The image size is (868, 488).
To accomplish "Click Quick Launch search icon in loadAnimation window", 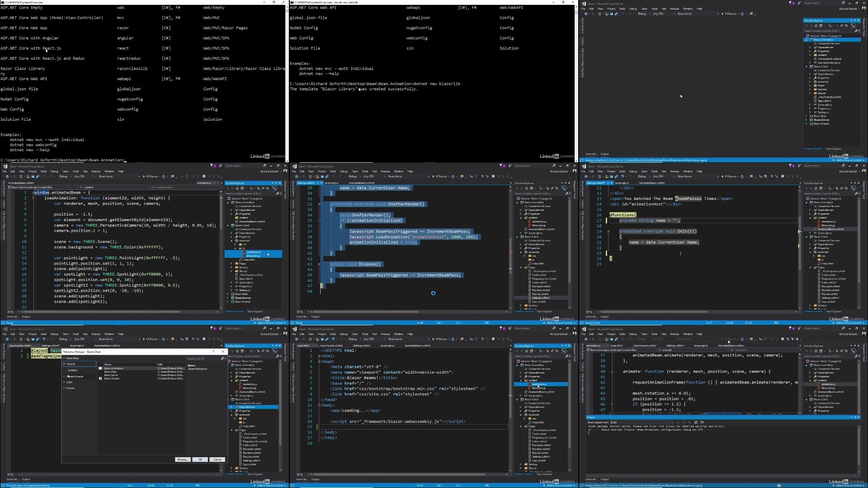I will (x=265, y=166).
